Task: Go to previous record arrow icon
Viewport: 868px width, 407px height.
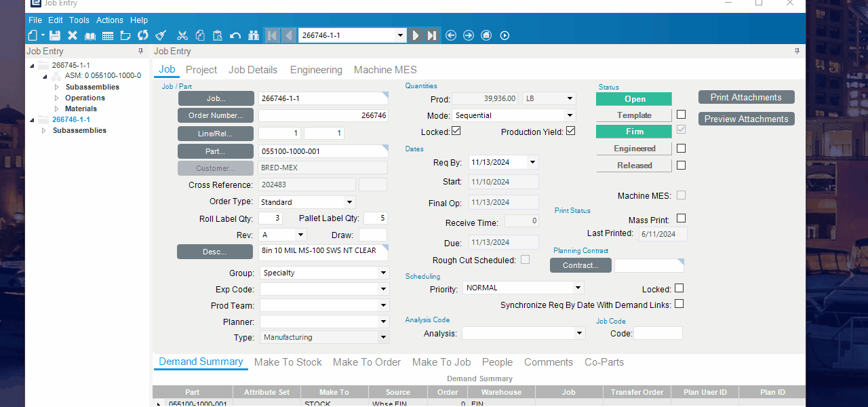Action: (289, 35)
